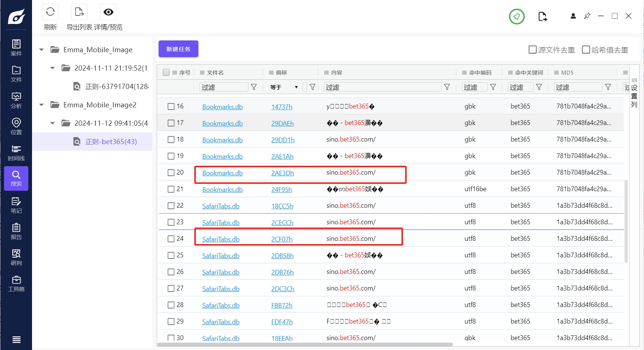Check the row 22 checkbox
The width and height of the screenshot is (644, 350).
171,206
